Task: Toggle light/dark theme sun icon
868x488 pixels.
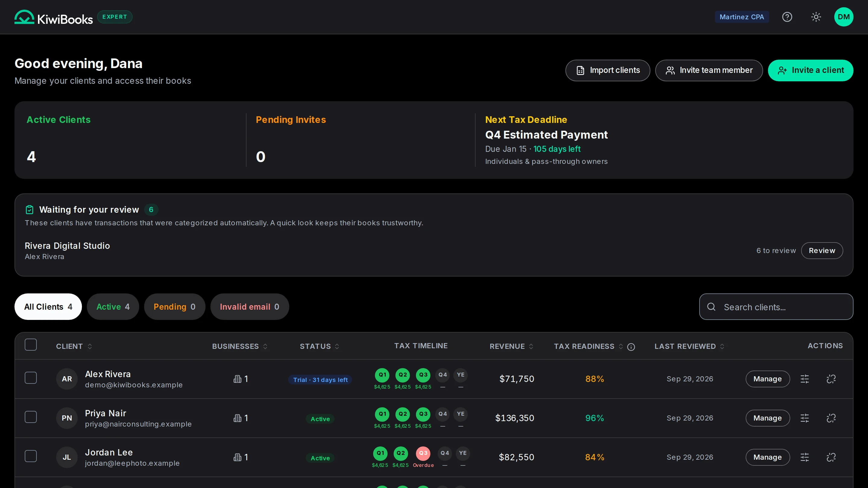Action: [816, 17]
